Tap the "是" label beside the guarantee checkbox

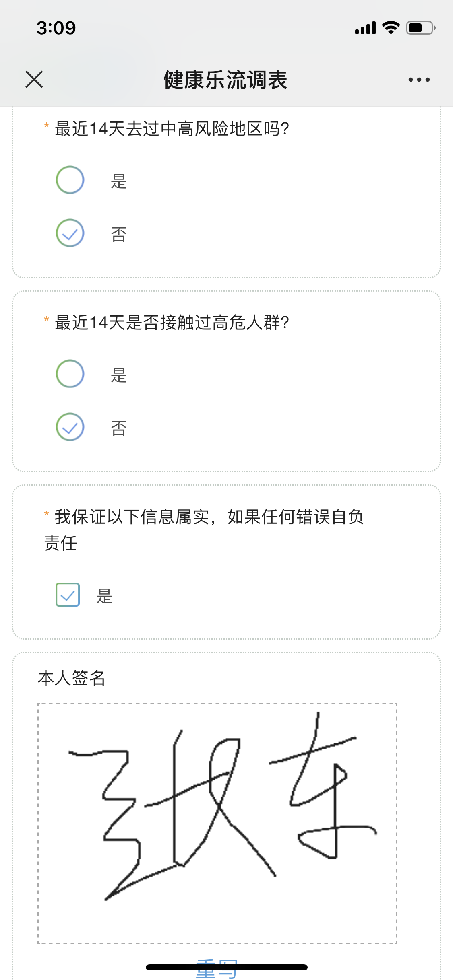pyautogui.click(x=104, y=596)
